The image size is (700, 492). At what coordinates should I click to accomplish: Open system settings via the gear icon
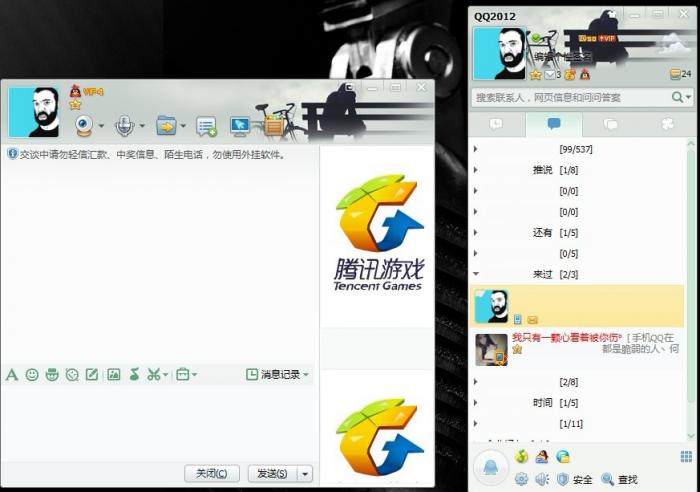(x=521, y=479)
